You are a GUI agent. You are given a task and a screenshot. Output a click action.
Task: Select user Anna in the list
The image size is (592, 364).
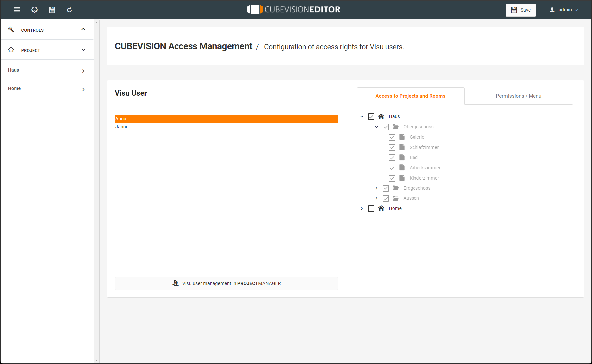coord(226,119)
